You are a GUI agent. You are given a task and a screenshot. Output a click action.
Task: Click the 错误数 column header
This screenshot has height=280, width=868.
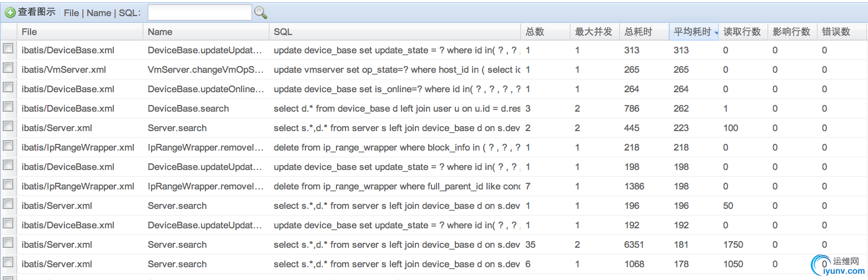[836, 32]
